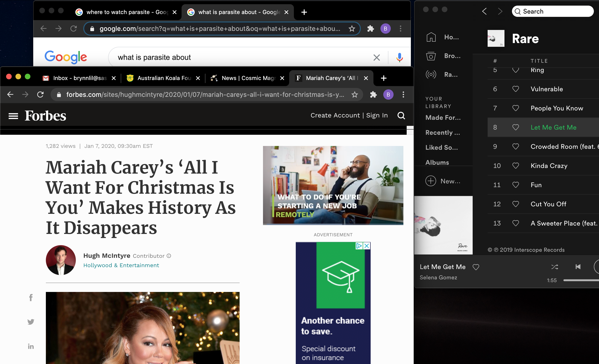Viewport: 599px width, 364px height.
Task: Bookmark the Forbes page with star icon
Action: (x=355, y=95)
